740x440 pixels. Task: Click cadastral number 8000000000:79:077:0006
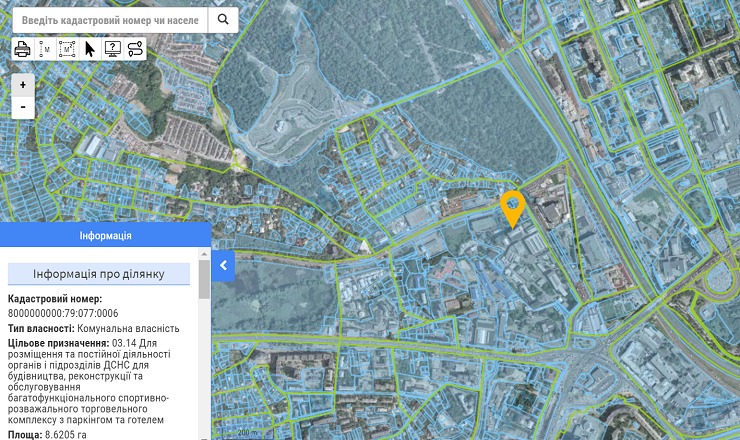(x=63, y=313)
